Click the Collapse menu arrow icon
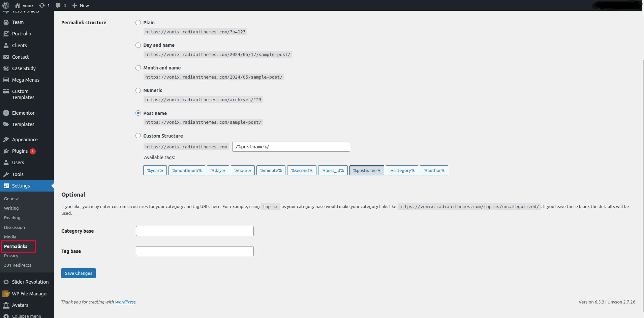The width and height of the screenshot is (644, 318). pyautogui.click(x=6, y=316)
